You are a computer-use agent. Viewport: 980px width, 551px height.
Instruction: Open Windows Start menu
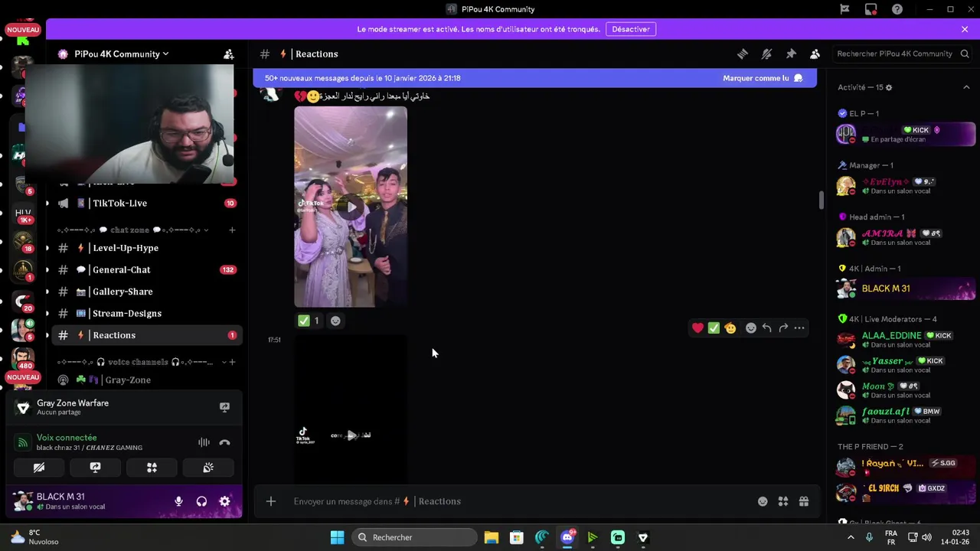click(337, 537)
